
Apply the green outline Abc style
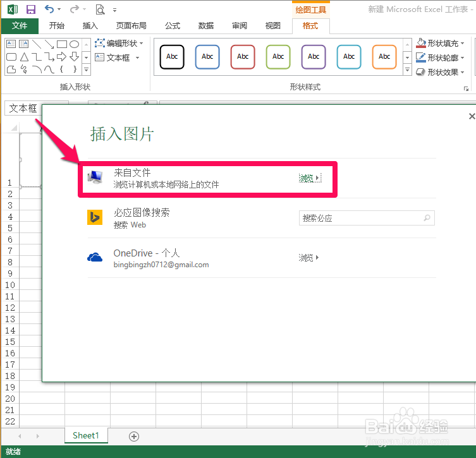(x=278, y=57)
